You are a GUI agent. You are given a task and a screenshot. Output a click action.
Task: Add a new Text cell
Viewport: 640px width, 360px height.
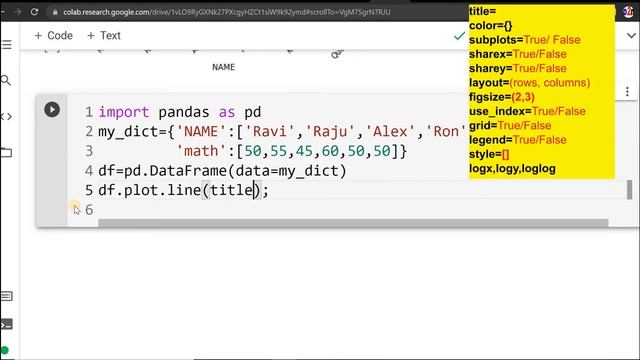click(104, 36)
